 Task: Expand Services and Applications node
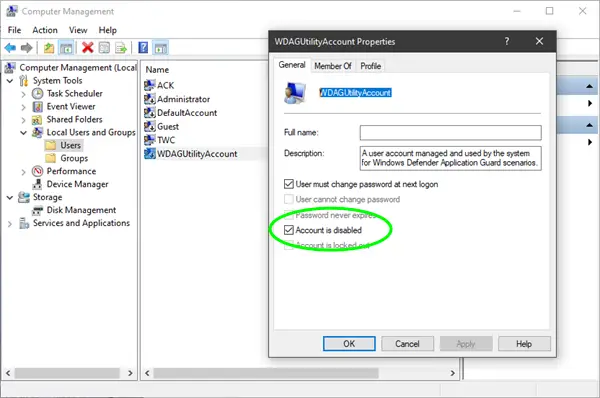[10, 223]
